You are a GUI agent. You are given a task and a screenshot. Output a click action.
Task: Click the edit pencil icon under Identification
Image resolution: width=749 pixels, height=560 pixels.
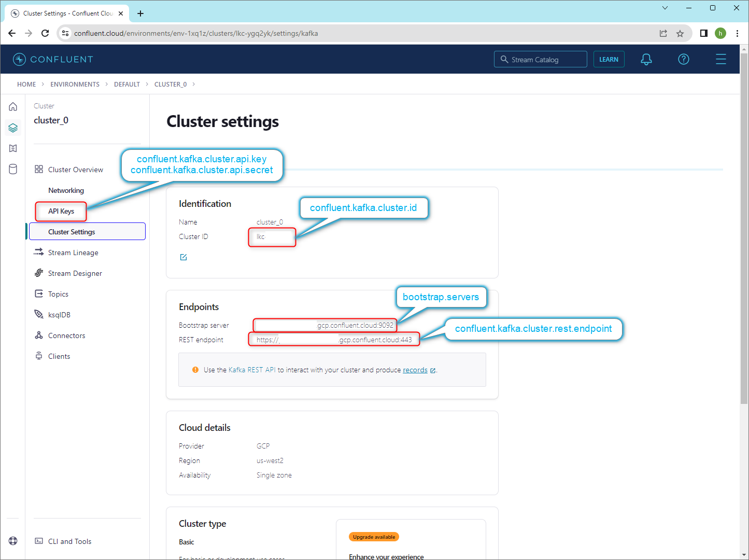tap(183, 257)
